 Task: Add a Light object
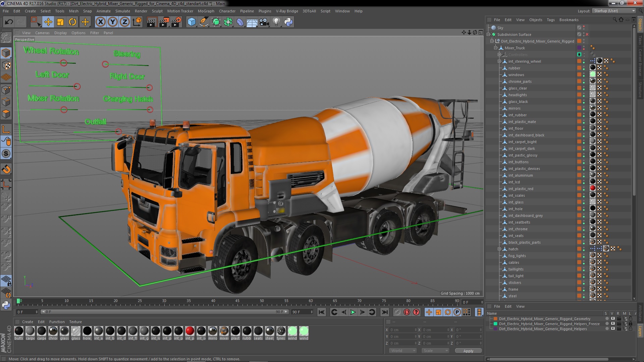coord(276,22)
